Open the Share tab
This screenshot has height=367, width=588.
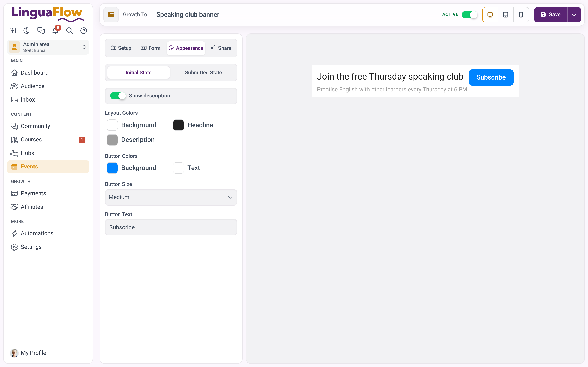221,48
